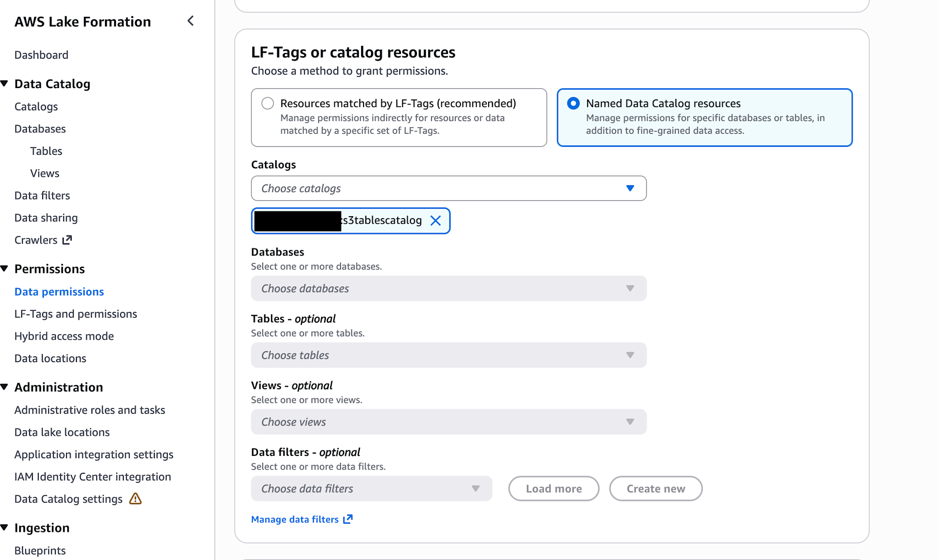The width and height of the screenshot is (938, 560).
Task: Click the Data Catalog settings warning icon
Action: point(136,499)
